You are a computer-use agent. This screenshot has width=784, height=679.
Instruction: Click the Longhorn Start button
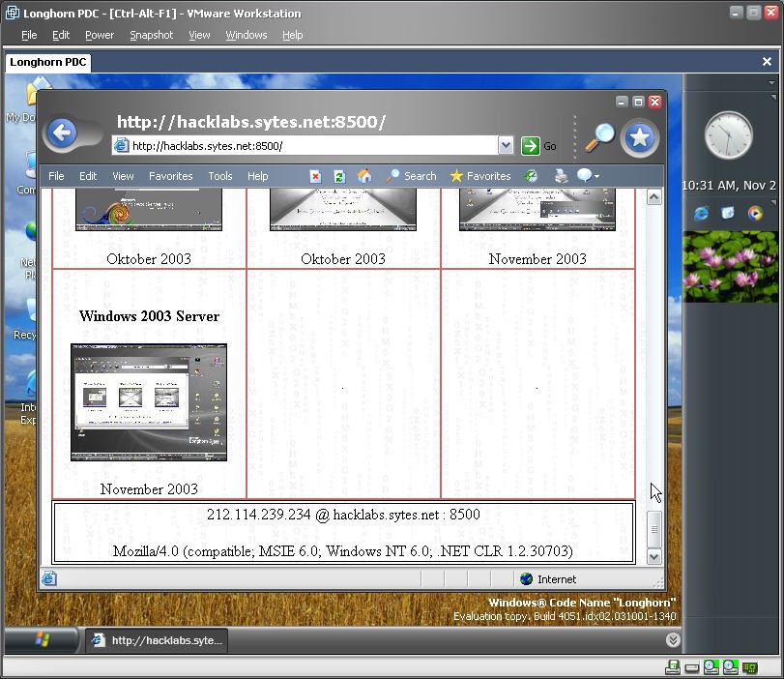(43, 639)
